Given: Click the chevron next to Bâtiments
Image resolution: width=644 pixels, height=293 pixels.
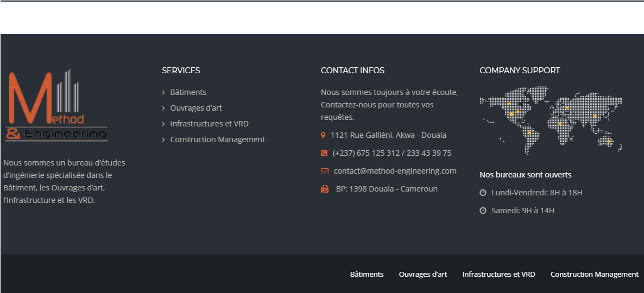Looking at the screenshot, I should [x=163, y=93].
